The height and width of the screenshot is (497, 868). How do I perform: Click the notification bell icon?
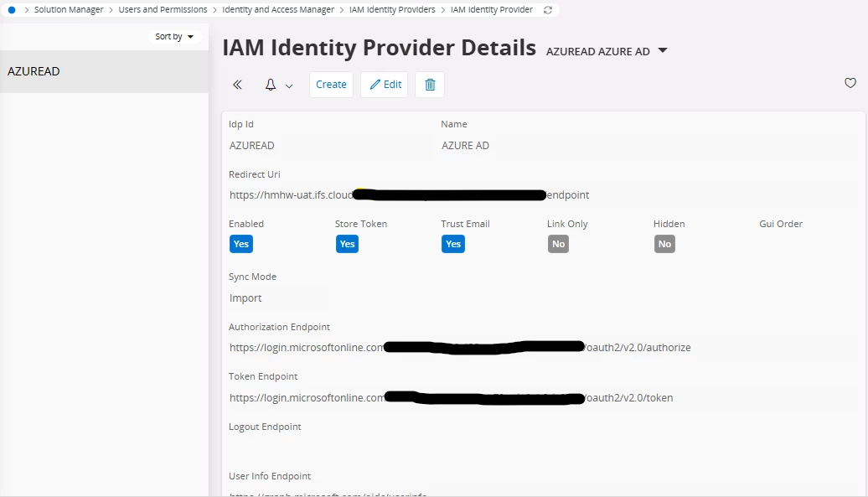[270, 85]
